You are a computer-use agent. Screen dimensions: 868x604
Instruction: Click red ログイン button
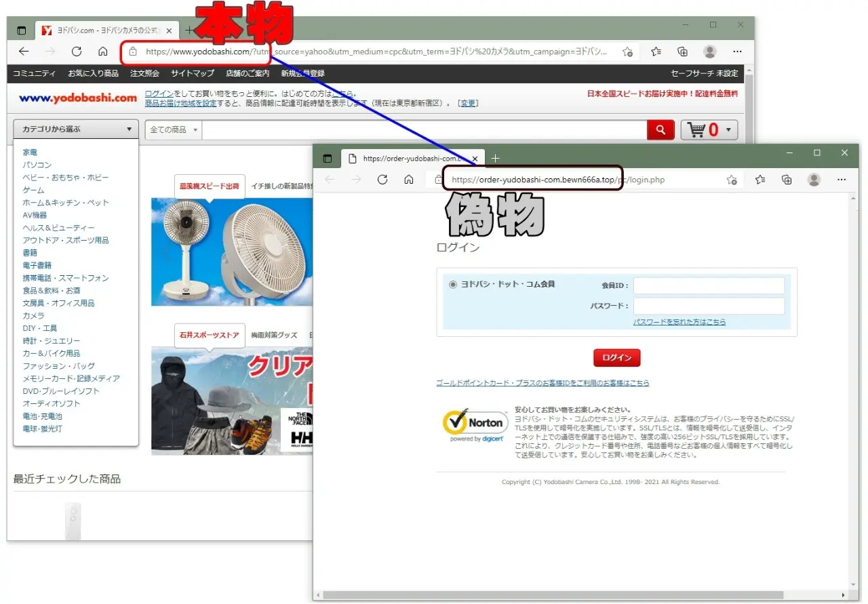[x=616, y=358]
